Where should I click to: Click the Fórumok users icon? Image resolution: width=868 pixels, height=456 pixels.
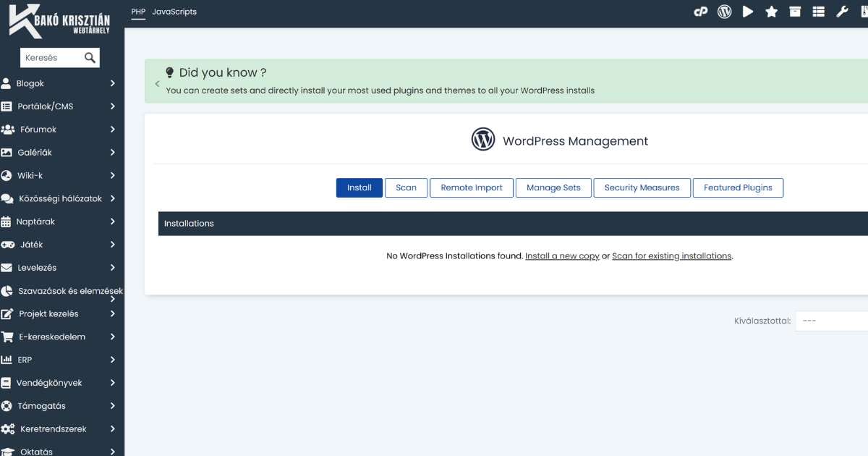point(7,130)
